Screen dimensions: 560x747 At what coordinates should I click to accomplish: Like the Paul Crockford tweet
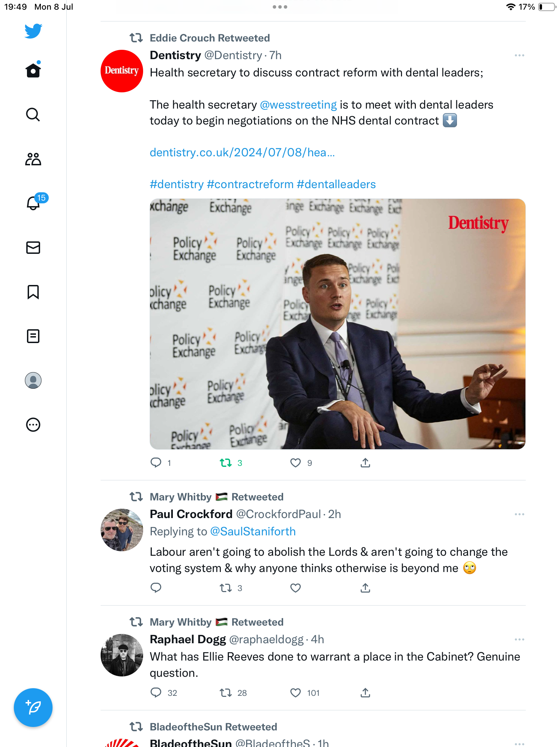[296, 588]
